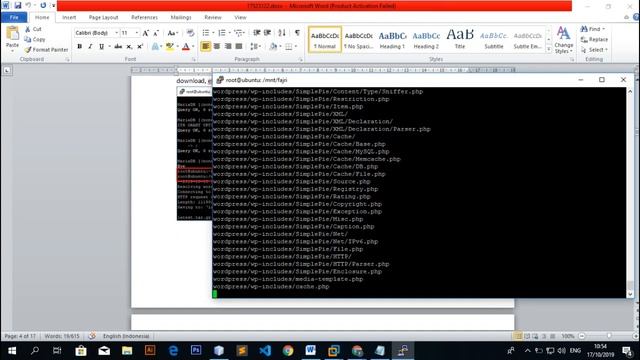Open the Windows Start menu
The image size is (640, 360).
tap(12, 350)
